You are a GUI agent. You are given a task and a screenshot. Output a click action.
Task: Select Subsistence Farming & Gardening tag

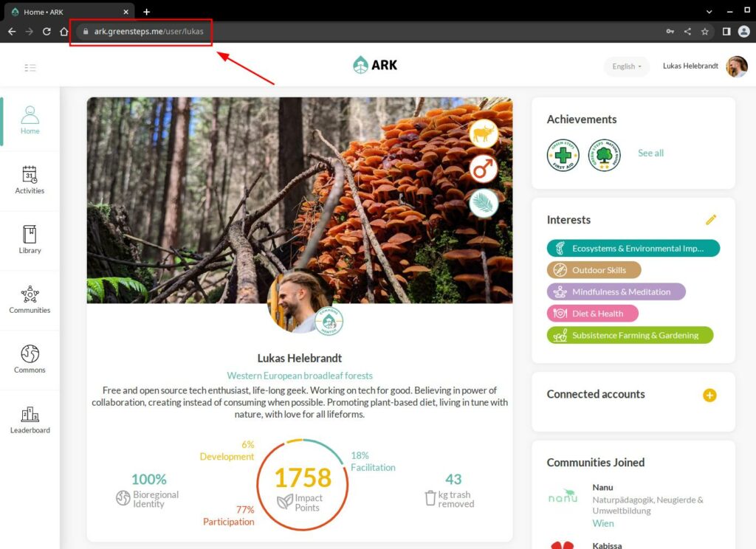630,335
